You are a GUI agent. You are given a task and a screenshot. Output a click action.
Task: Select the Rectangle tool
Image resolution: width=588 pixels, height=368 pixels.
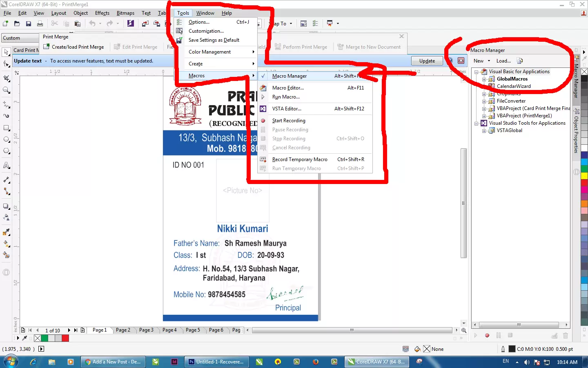coord(7,128)
